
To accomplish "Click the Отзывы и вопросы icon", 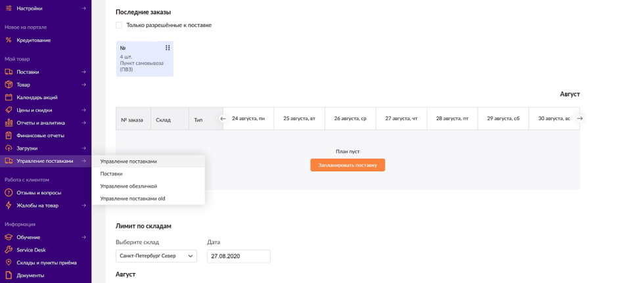I will coord(9,192).
